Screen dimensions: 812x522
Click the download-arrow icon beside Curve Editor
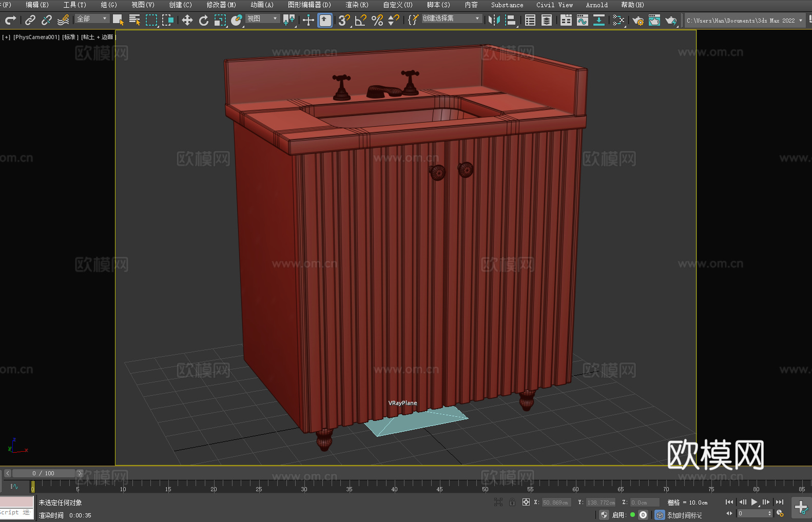[599, 20]
